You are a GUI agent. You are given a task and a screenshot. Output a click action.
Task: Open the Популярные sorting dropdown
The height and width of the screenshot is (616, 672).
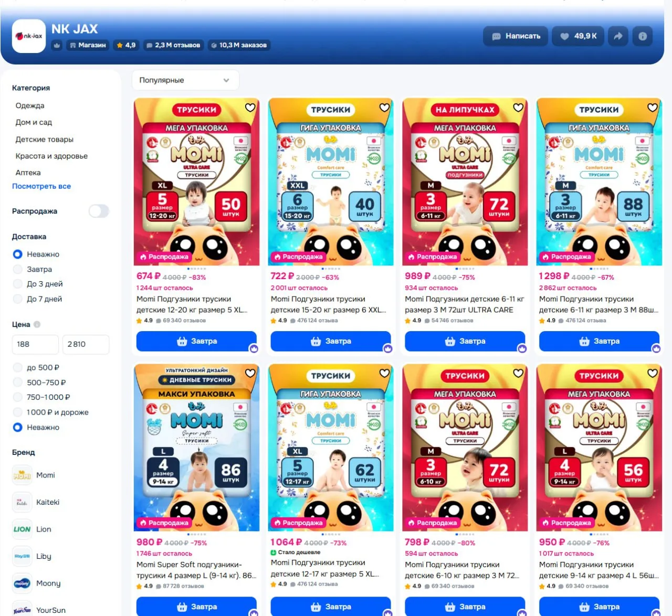185,80
